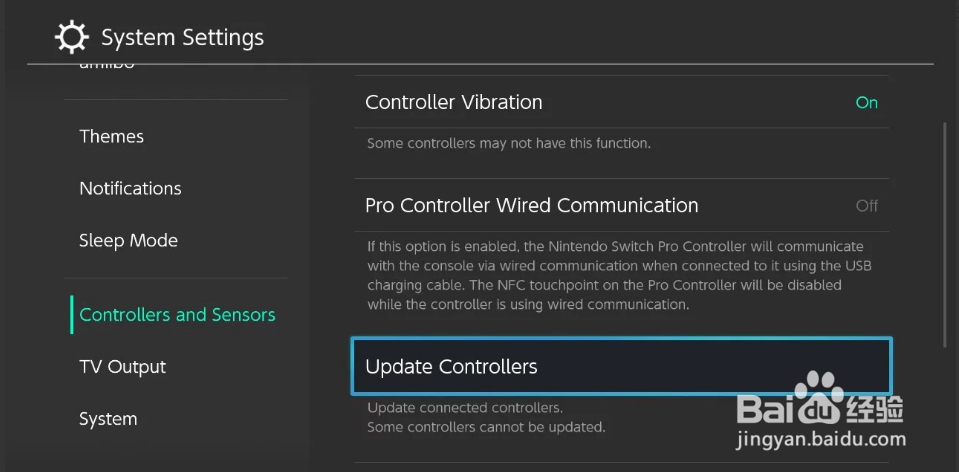Click the System Settings title text
959x472 pixels.
pyautogui.click(x=182, y=38)
